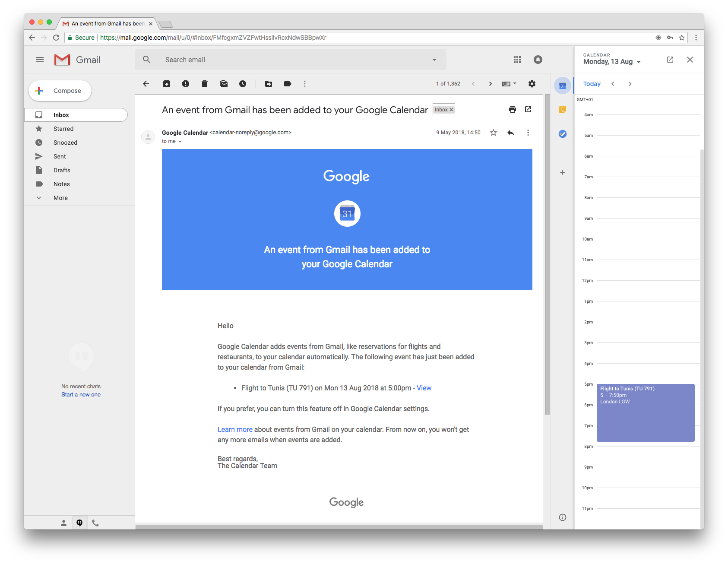728x564 pixels.
Task: Go back to inbox arrow
Action: 146,84
